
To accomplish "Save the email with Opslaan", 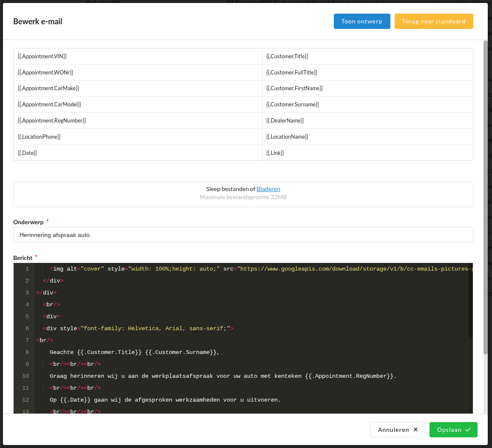I will (453, 430).
